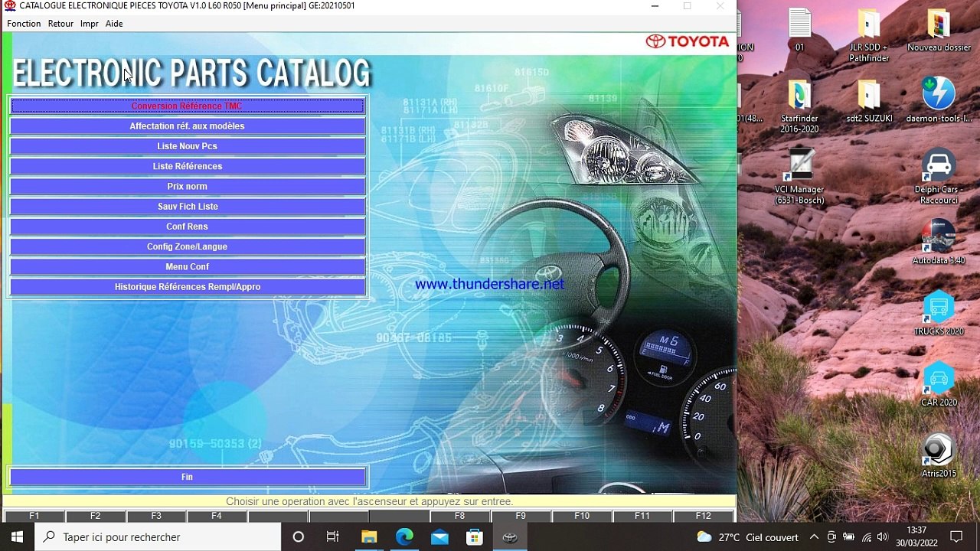The image size is (980, 551).
Task: Click the F12 function key button
Action: tap(703, 516)
